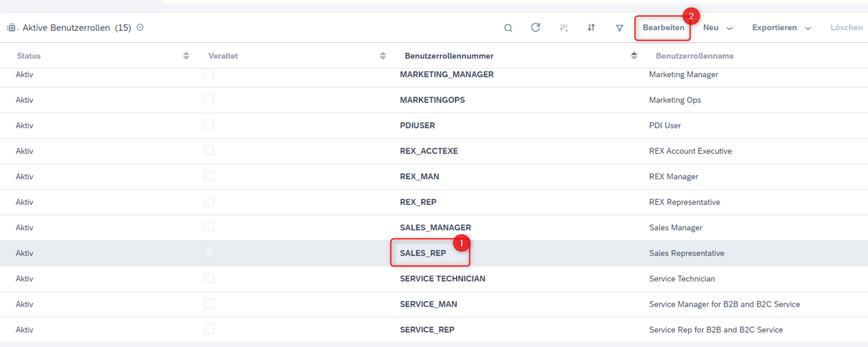868x347 pixels.
Task: Click the search magnifier icon
Action: click(x=508, y=28)
